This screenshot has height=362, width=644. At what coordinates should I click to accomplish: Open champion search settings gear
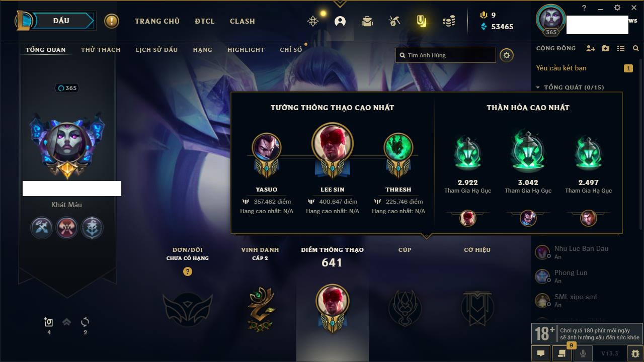click(507, 55)
